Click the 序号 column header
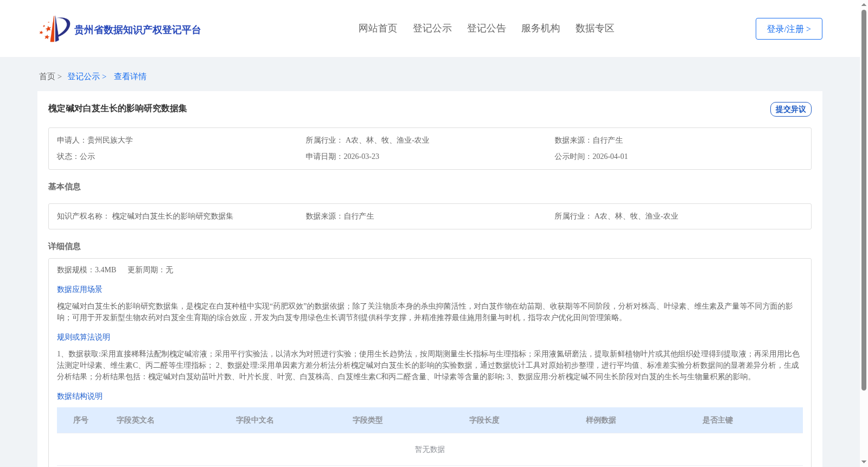The width and height of the screenshot is (868, 467). tap(81, 420)
